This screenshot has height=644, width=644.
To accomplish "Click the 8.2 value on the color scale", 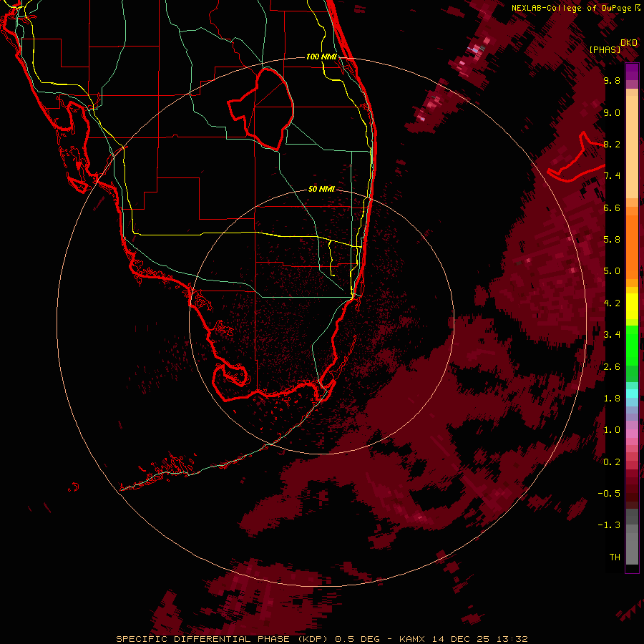I will [612, 144].
